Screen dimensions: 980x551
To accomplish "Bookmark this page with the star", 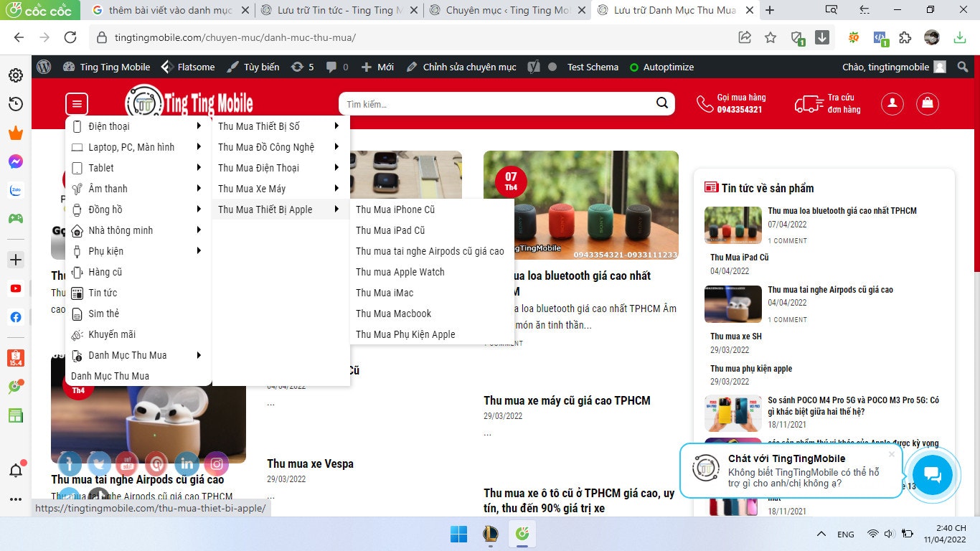I will point(771,37).
